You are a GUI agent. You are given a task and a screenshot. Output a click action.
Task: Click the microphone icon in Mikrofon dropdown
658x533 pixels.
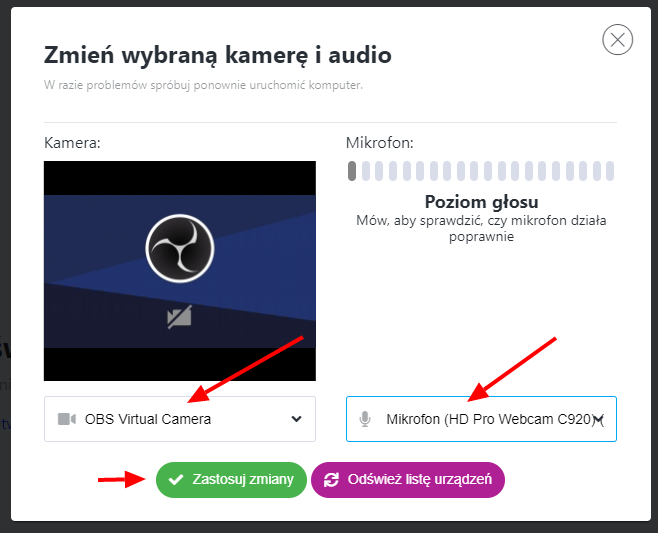[365, 419]
